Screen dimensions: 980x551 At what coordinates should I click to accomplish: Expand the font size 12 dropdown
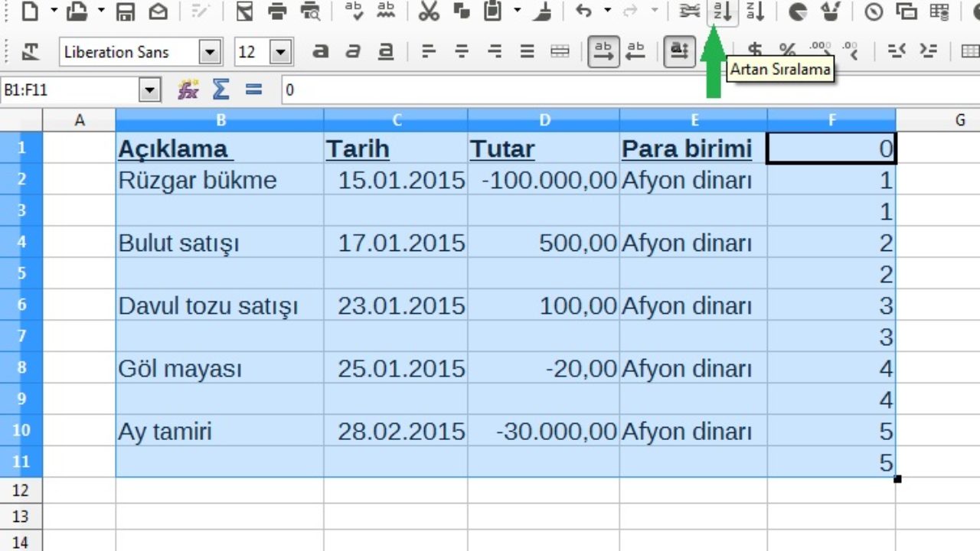(x=281, y=52)
